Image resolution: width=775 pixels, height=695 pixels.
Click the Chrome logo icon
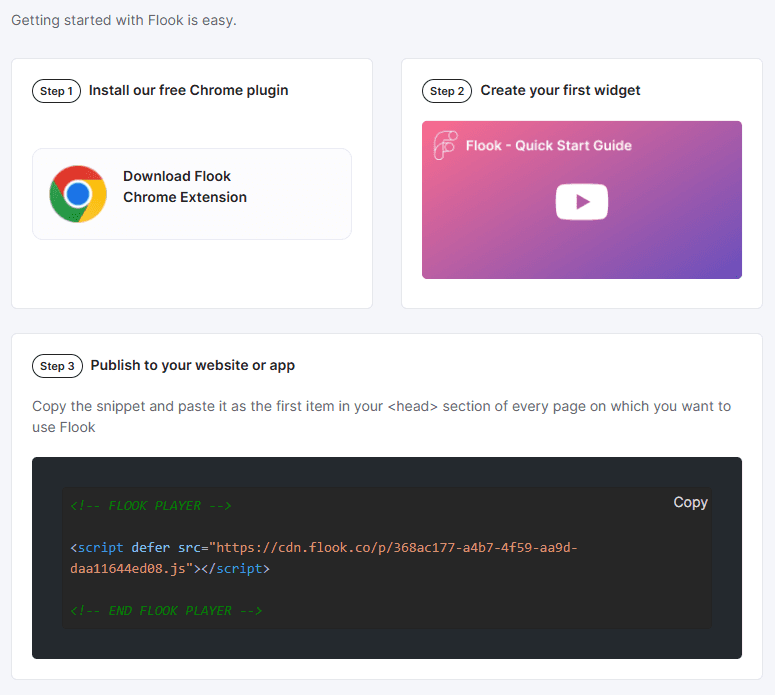(x=78, y=194)
